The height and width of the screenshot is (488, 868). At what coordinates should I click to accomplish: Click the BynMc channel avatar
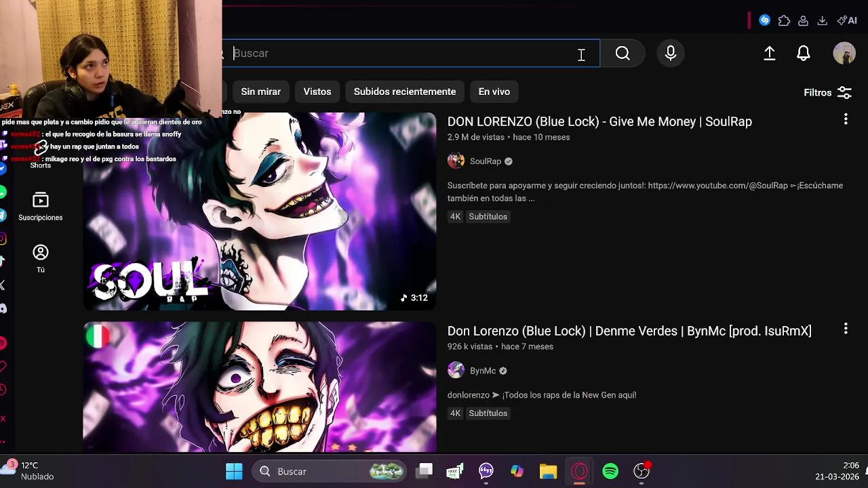coord(456,370)
